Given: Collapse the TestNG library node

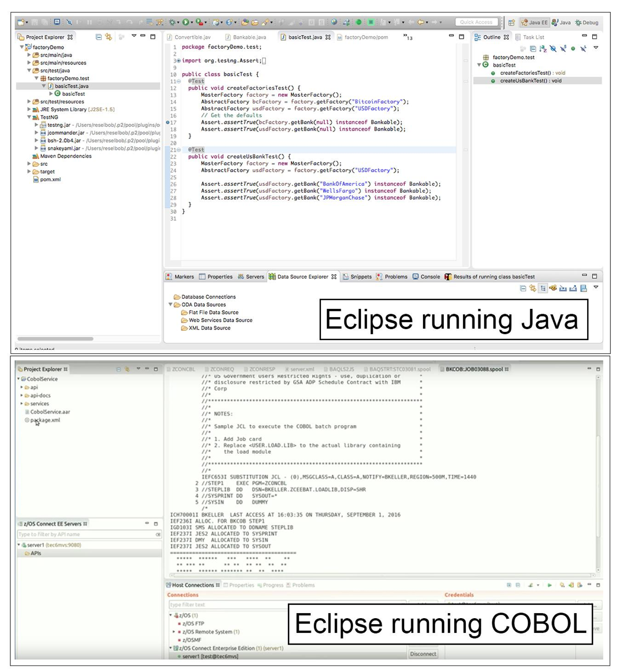Looking at the screenshot, I should click(29, 117).
